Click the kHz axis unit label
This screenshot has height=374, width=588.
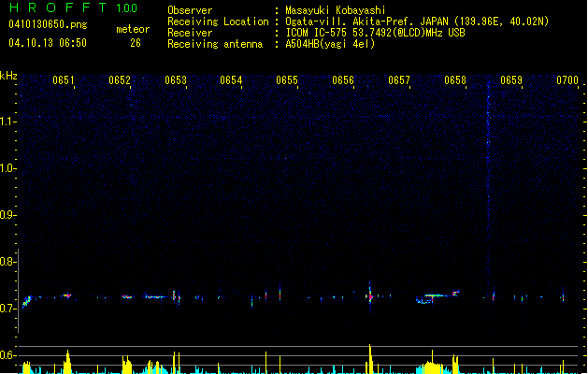8,76
